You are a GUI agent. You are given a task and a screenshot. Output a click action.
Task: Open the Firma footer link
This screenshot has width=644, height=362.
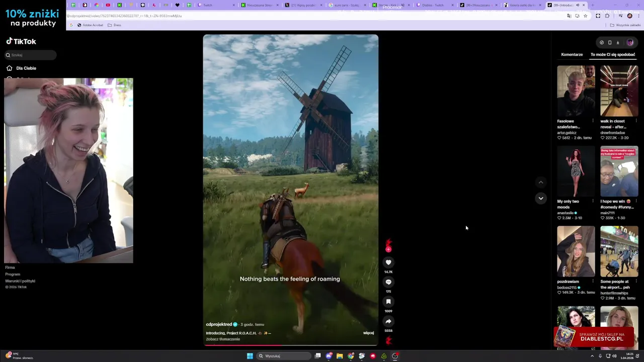pos(10,267)
